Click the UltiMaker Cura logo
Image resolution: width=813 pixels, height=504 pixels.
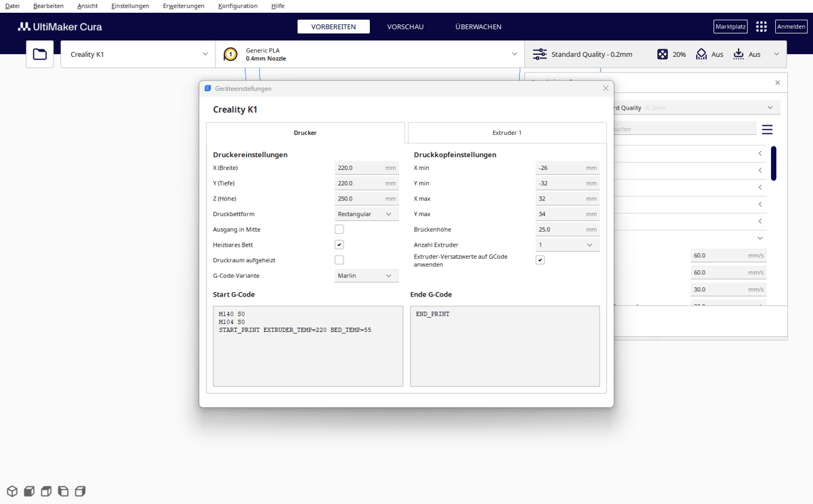[x=60, y=26]
